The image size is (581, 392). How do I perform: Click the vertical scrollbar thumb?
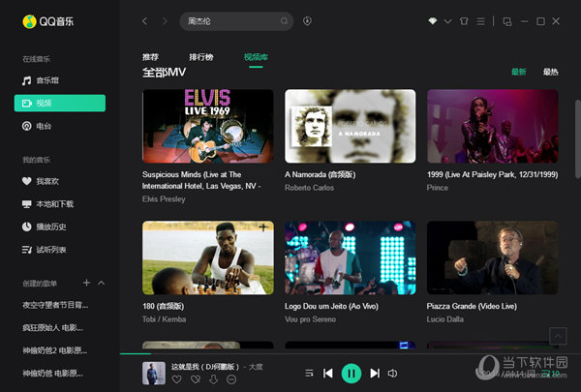578,138
